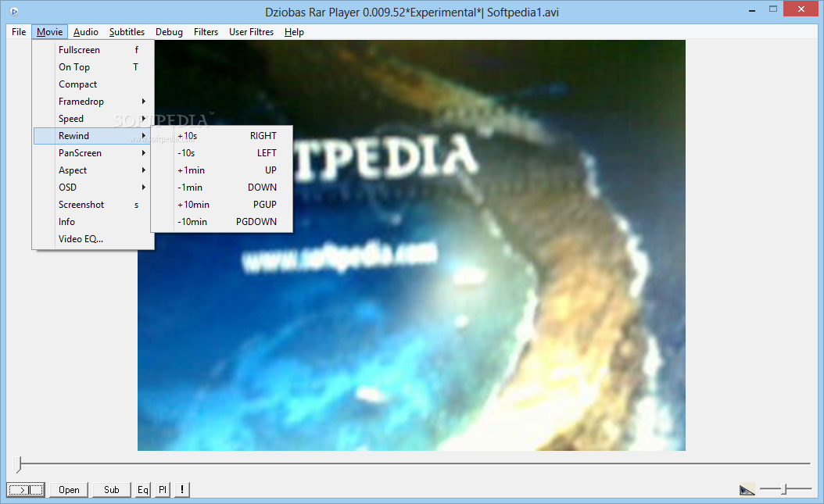Click the Sub subtitles button
Screen dimensions: 824x504
click(x=112, y=490)
